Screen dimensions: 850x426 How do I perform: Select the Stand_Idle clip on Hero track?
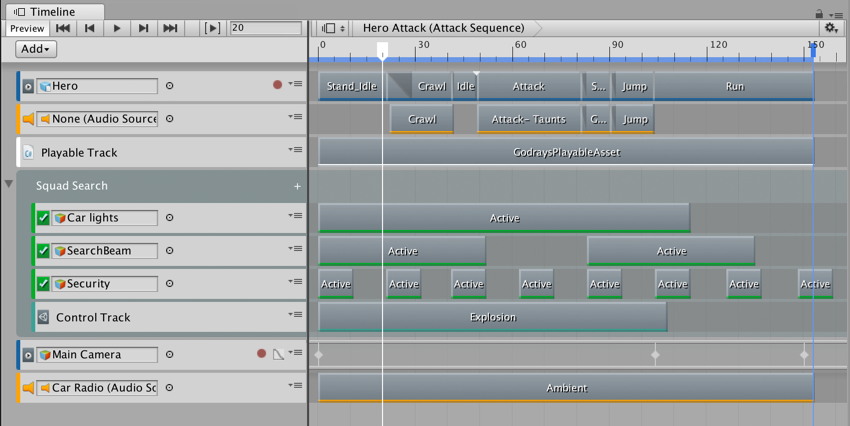(351, 86)
